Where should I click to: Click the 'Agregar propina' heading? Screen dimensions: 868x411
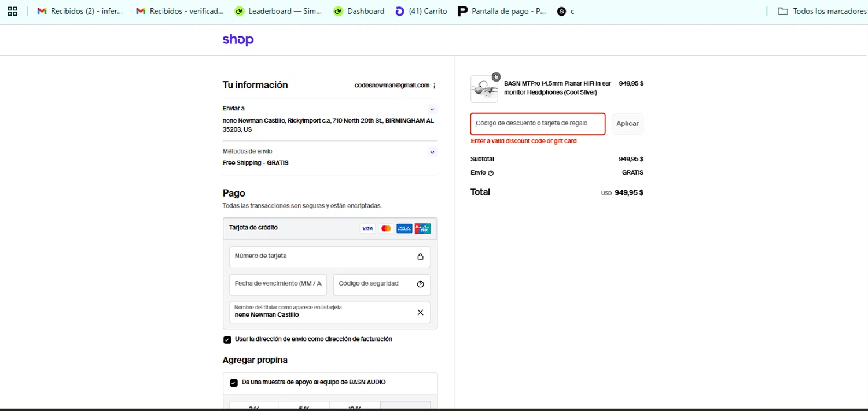tap(255, 360)
